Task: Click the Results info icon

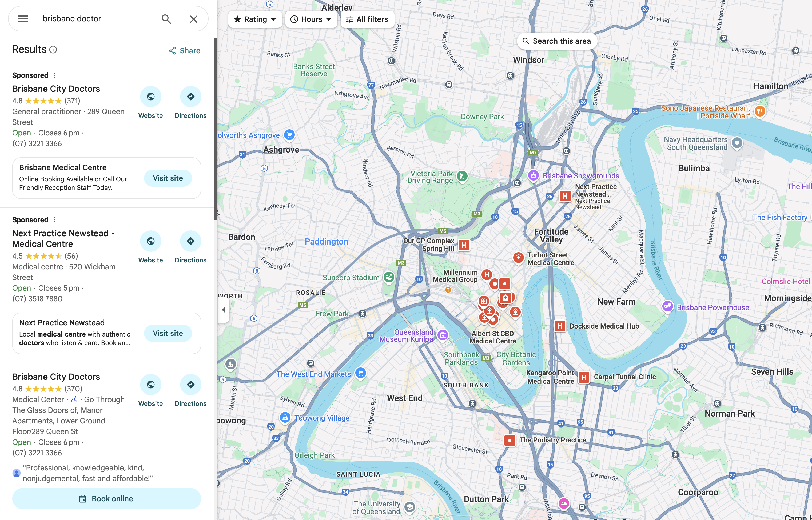Action: tap(53, 50)
